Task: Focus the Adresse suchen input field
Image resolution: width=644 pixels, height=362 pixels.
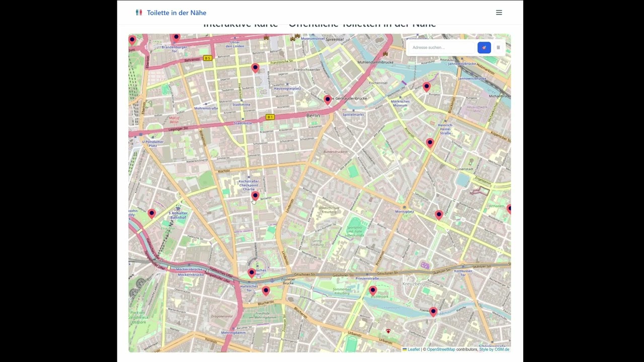Action: click(x=442, y=47)
